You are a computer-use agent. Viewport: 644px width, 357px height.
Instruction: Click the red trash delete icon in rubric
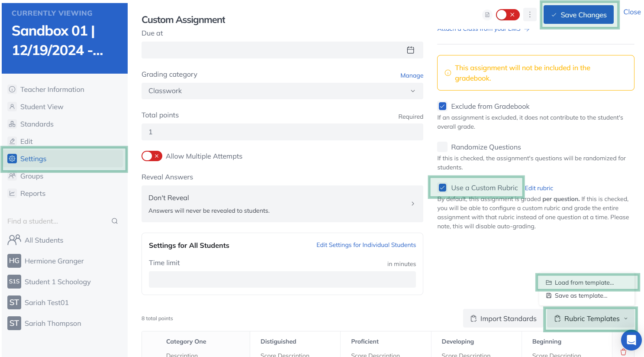pos(623,352)
